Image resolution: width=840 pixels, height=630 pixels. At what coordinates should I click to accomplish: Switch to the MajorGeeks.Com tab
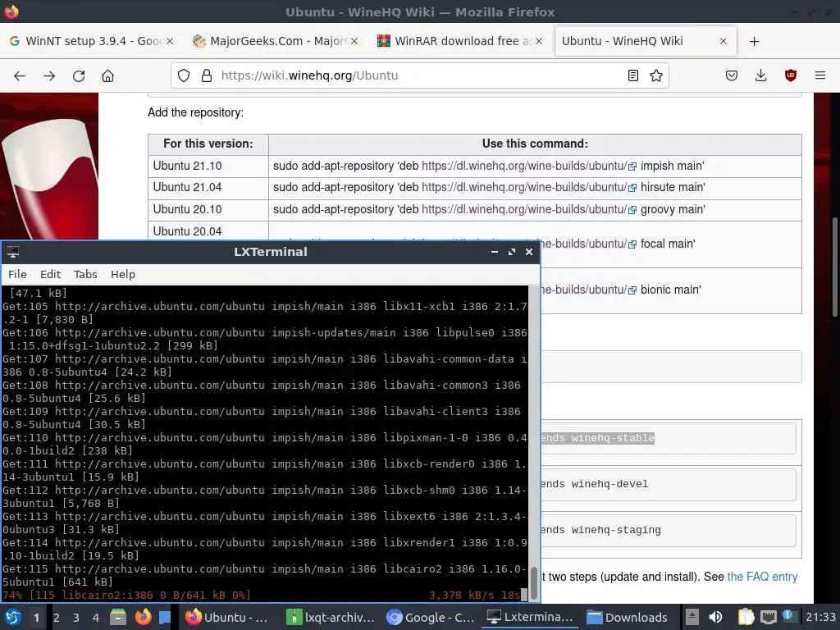[276, 41]
